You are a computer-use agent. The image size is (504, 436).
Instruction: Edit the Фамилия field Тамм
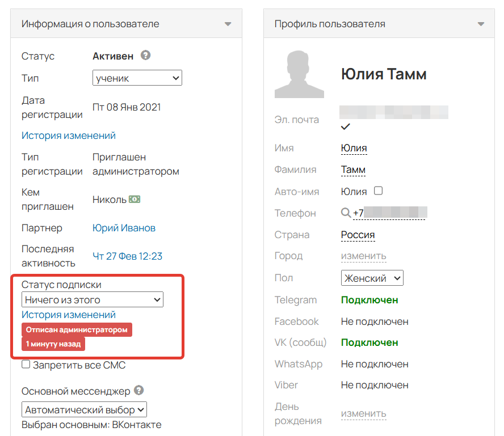click(x=353, y=170)
